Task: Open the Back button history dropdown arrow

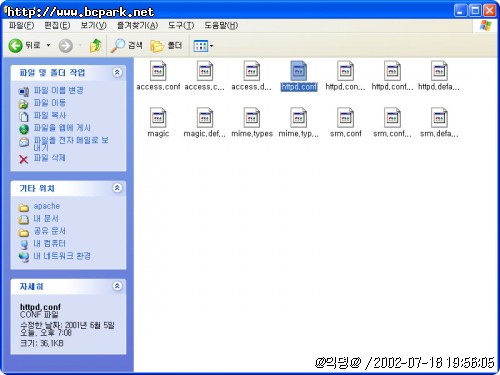Action: (x=48, y=45)
